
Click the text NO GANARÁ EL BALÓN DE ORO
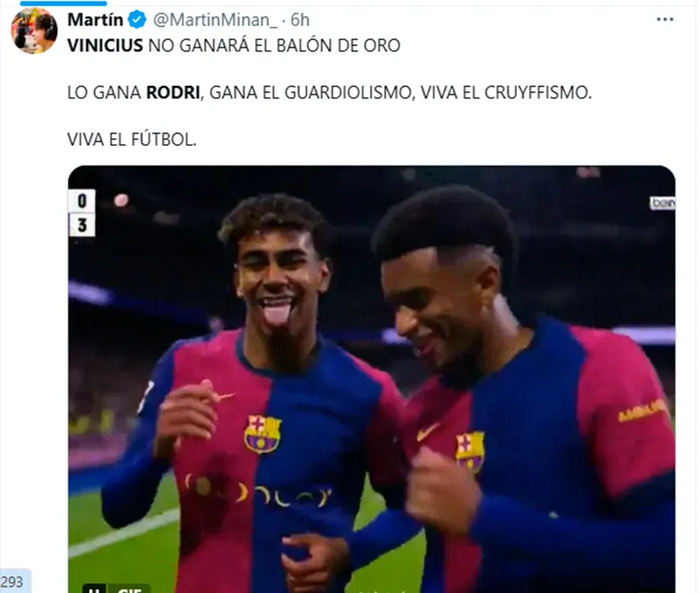click(x=274, y=46)
